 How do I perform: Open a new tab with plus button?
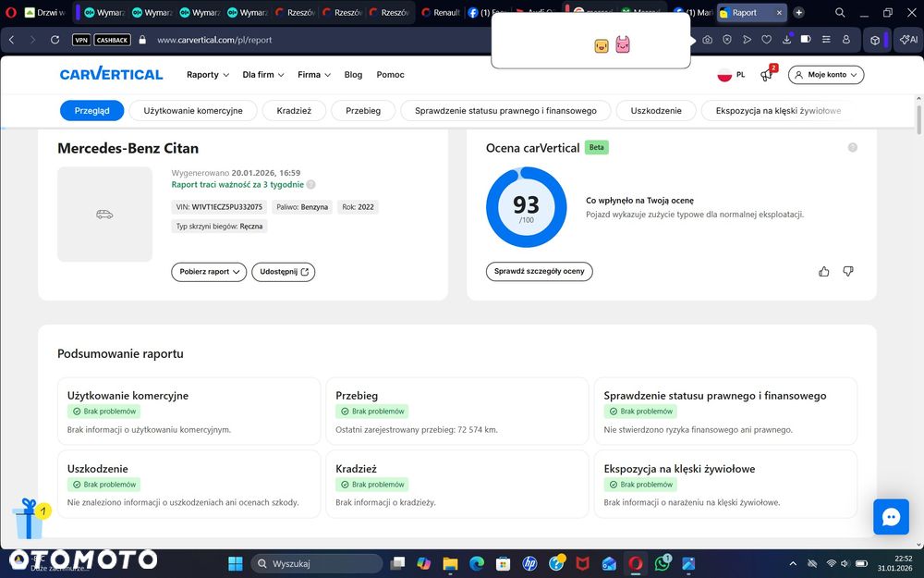coord(798,12)
